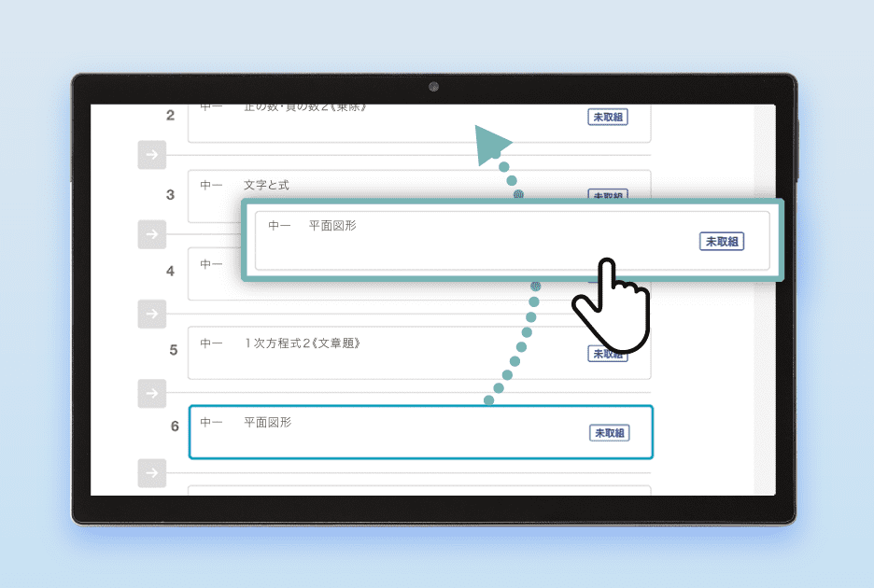Click the arrow icon below row 2
The width and height of the screenshot is (874, 588).
[151, 155]
